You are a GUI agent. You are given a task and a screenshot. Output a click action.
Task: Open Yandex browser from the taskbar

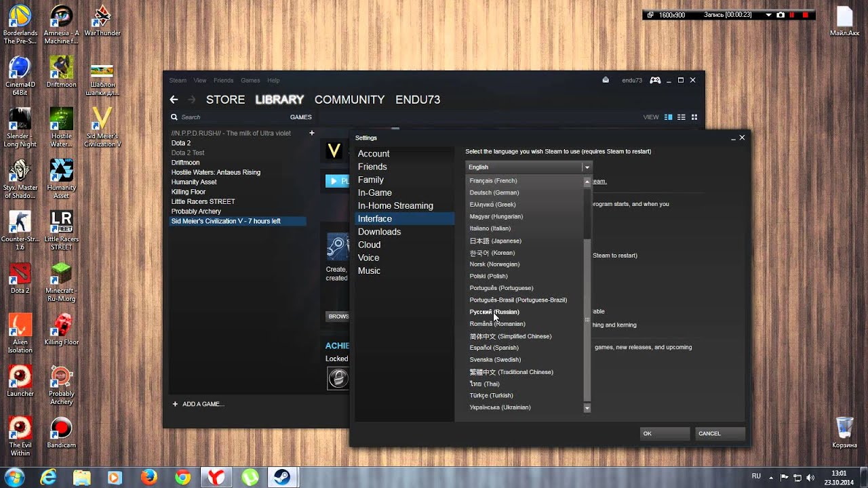[216, 477]
